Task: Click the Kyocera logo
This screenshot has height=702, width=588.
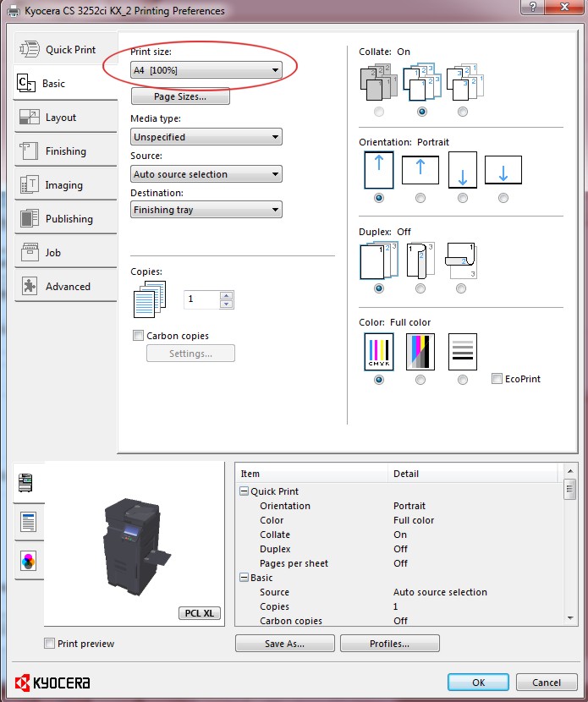Action: (52, 683)
